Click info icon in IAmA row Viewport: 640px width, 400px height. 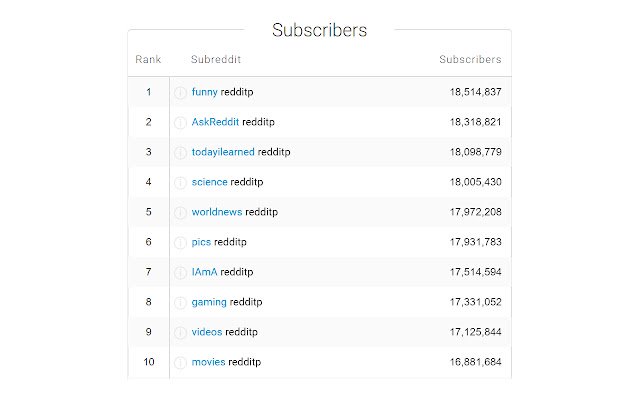(180, 273)
